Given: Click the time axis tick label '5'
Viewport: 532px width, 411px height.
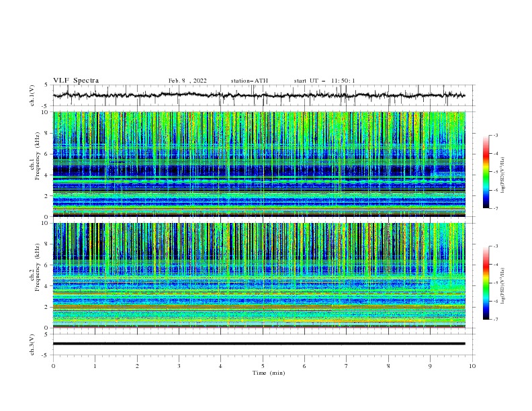Looking at the screenshot, I should pos(263,366).
